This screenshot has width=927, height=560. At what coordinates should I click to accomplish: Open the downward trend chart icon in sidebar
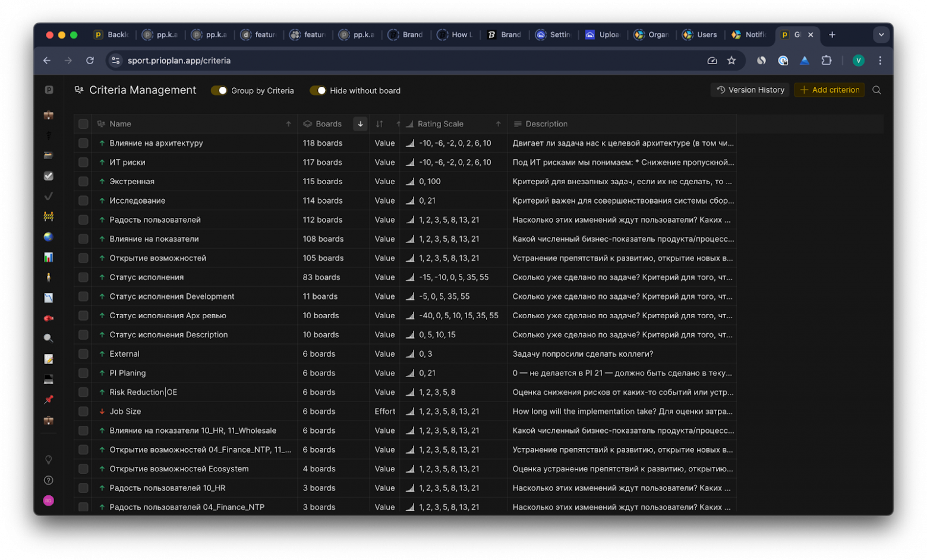point(49,298)
